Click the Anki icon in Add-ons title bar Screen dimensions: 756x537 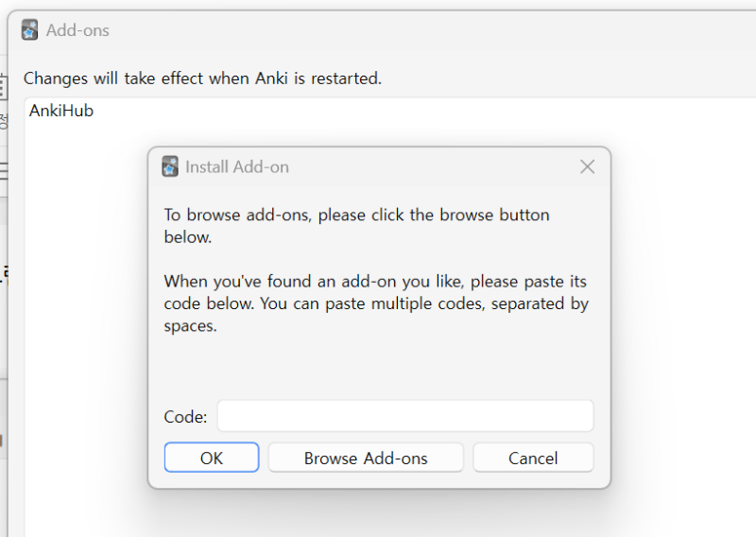[30, 30]
